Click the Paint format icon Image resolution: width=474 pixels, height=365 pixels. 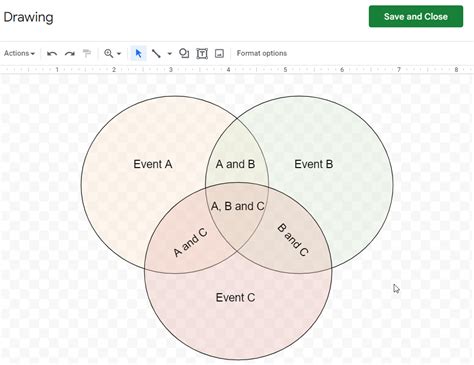(87, 53)
